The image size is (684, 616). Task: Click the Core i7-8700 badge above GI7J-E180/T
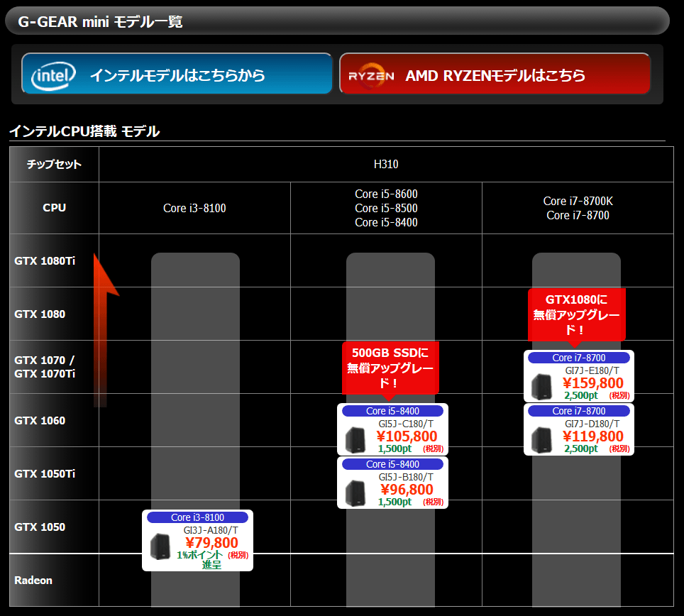click(x=579, y=358)
